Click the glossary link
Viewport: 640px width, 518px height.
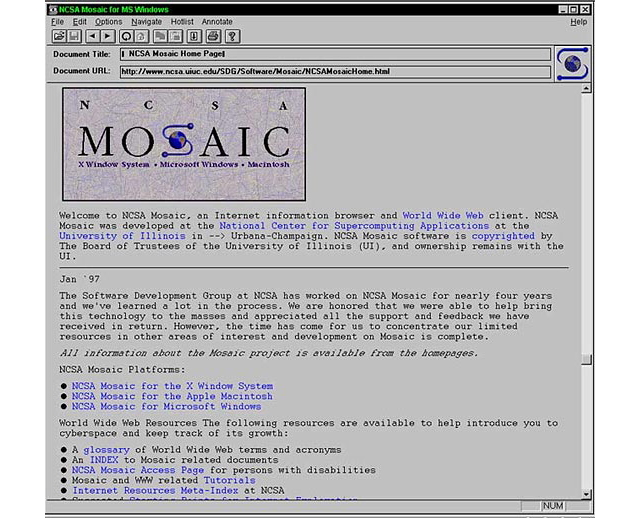[107, 450]
